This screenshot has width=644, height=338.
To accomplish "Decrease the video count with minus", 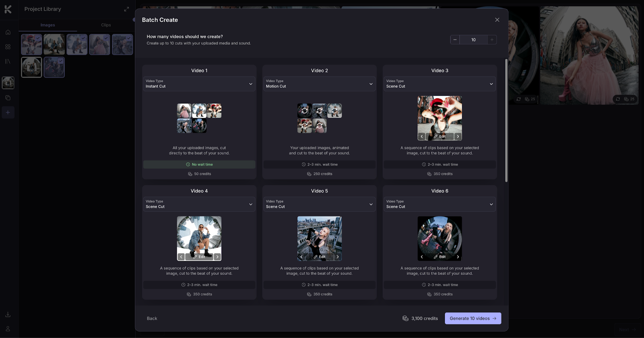I will point(455,39).
